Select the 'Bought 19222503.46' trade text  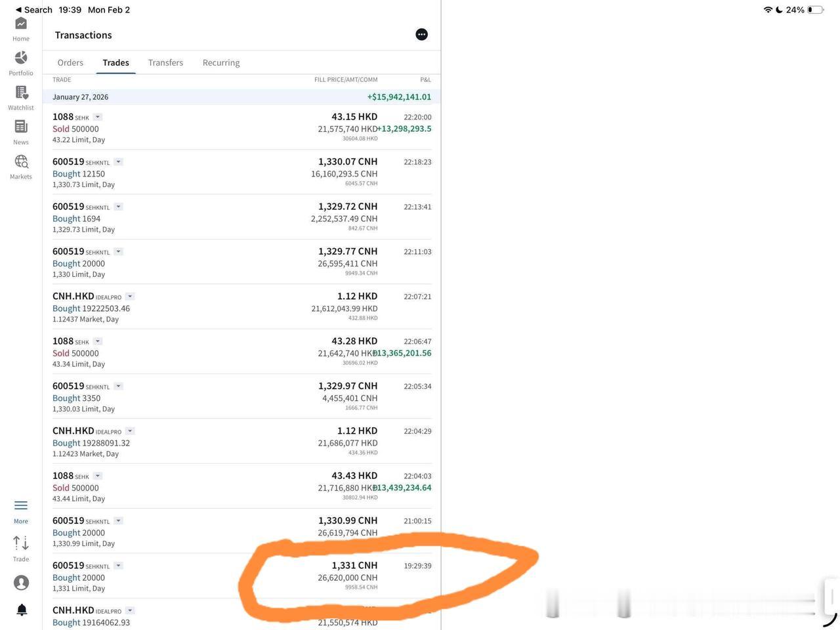pos(91,308)
